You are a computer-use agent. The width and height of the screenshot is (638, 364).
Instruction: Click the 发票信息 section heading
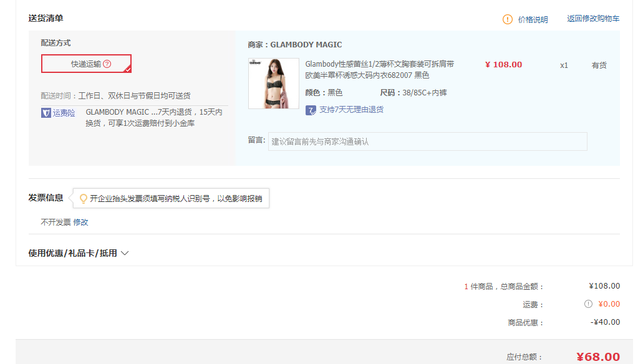pyautogui.click(x=46, y=198)
